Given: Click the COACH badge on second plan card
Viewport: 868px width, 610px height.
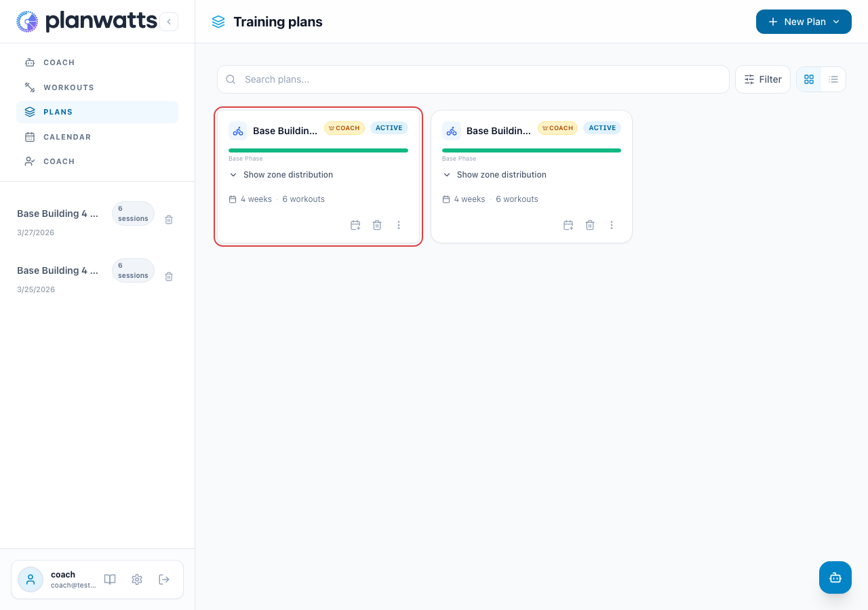Looking at the screenshot, I should pos(557,128).
